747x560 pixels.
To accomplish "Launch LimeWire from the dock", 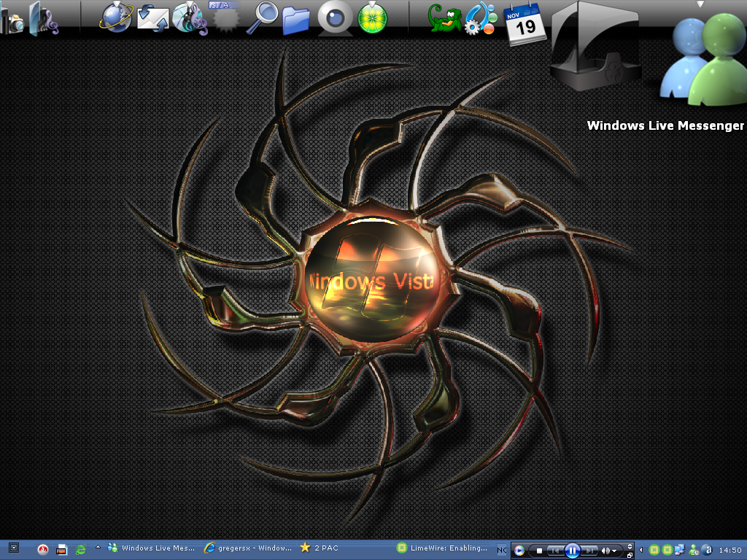I will [373, 18].
